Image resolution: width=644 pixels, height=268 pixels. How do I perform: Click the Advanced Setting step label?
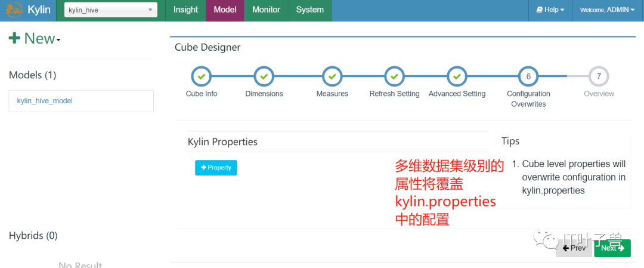(457, 94)
